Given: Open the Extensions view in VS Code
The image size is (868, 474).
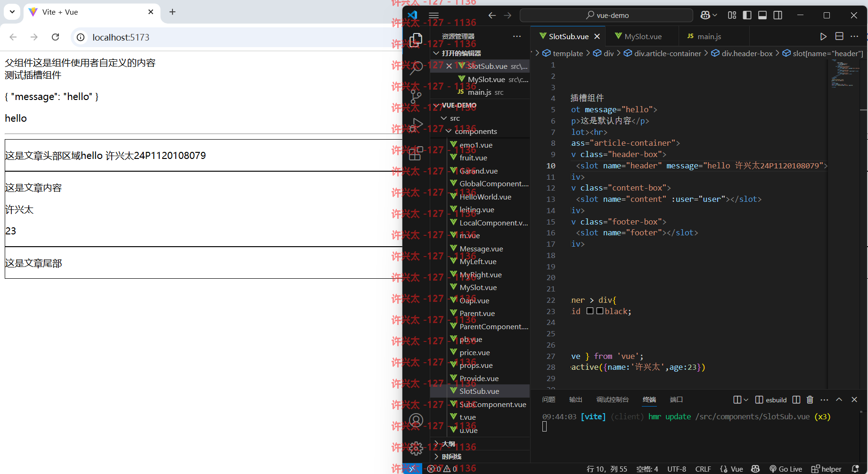Looking at the screenshot, I should (x=416, y=153).
